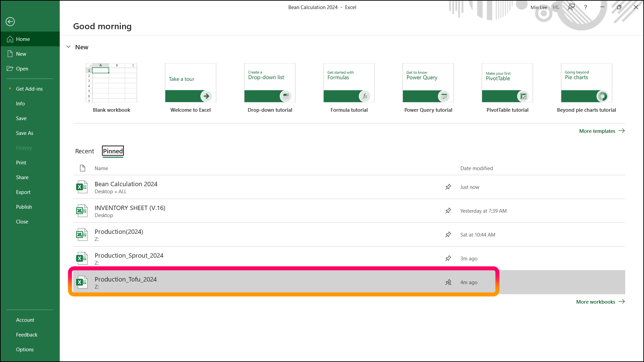
Task: Open the Print page
Action: tap(30, 162)
